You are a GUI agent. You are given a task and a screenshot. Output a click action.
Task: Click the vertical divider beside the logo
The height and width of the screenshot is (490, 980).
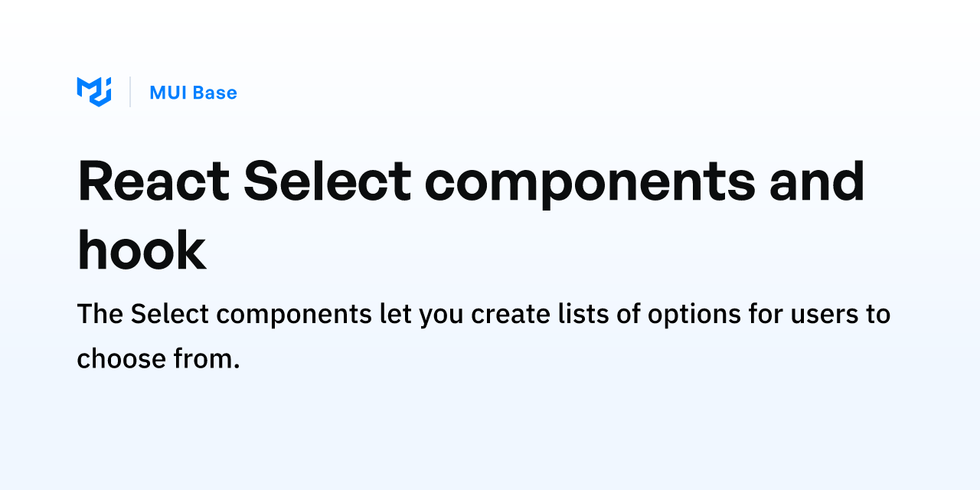pyautogui.click(x=130, y=92)
